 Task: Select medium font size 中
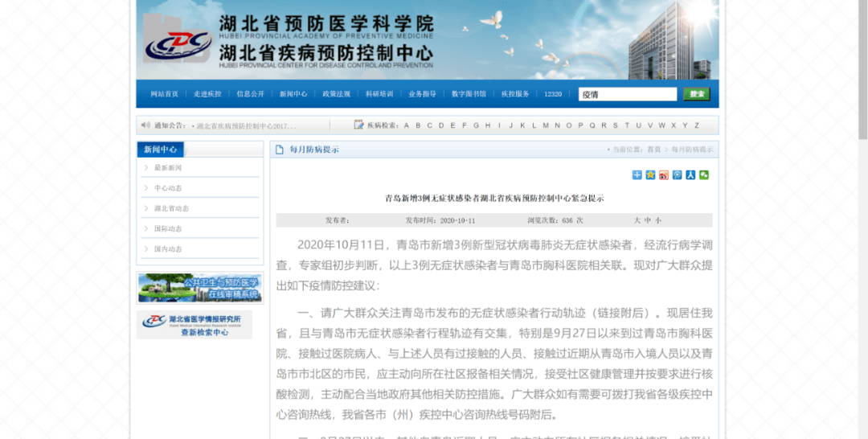click(648, 220)
